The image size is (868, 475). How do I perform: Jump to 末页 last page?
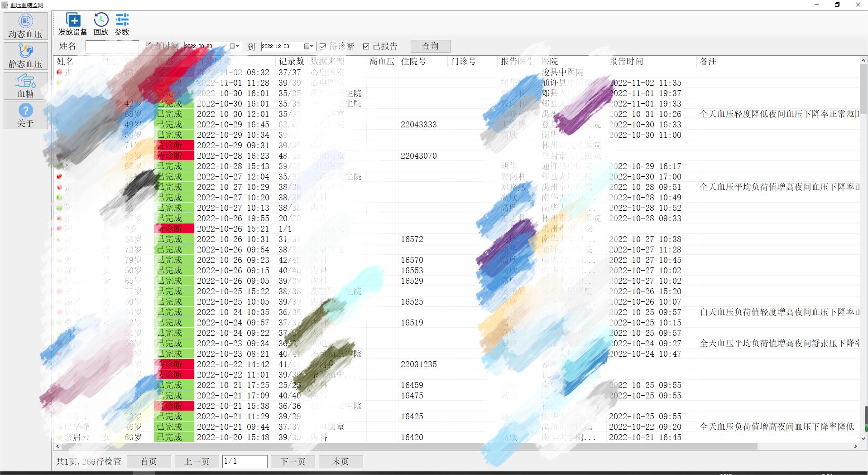pos(340,461)
